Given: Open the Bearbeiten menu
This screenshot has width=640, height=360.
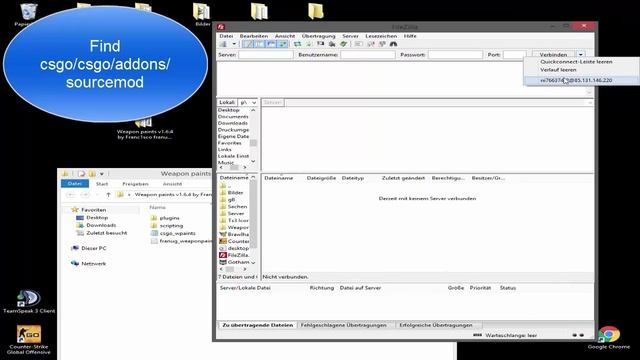Looking at the screenshot, I should pos(254,36).
